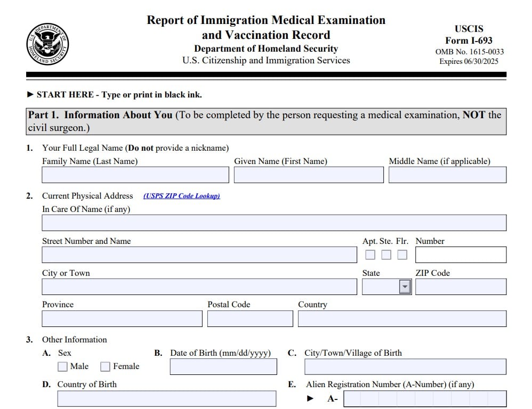The width and height of the screenshot is (532, 409).
Task: Click the Country field in address
Action: (402, 319)
